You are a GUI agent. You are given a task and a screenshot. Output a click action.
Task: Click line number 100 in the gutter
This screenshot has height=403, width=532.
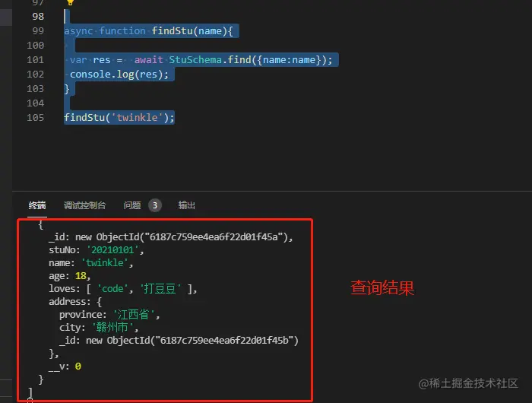click(x=35, y=45)
